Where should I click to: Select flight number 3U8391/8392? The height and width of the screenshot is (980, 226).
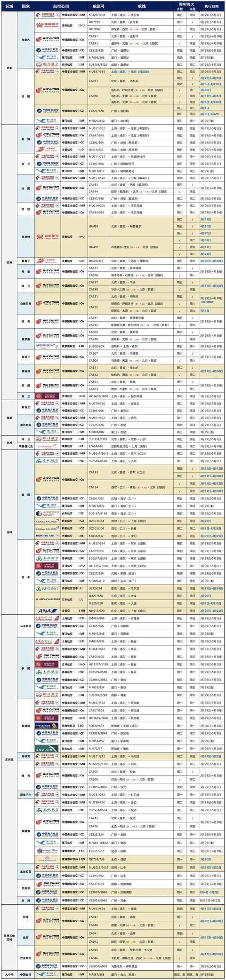pos(98,438)
